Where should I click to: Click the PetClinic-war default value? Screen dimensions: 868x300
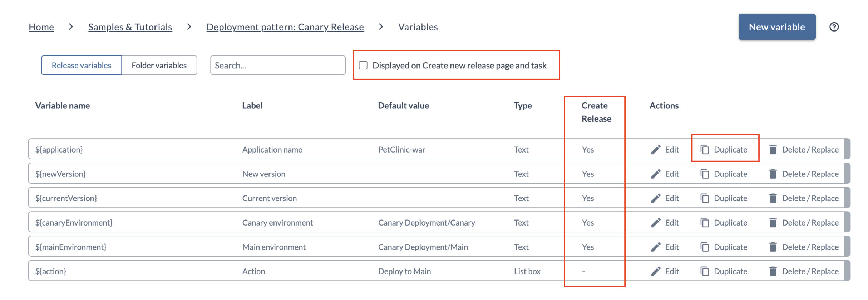(402, 150)
